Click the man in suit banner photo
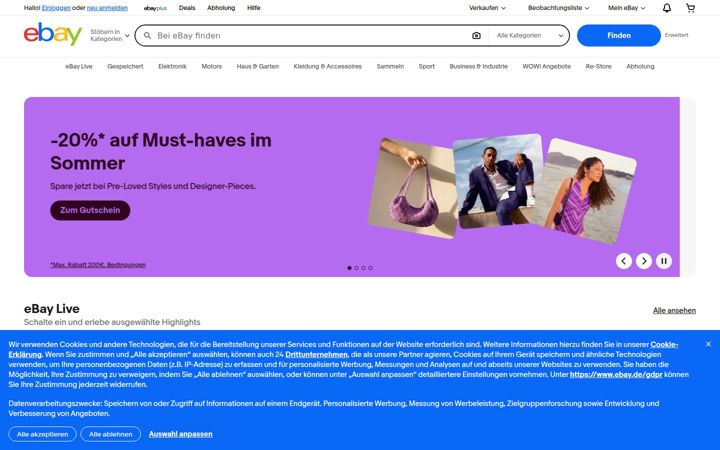720x450 pixels. (498, 180)
